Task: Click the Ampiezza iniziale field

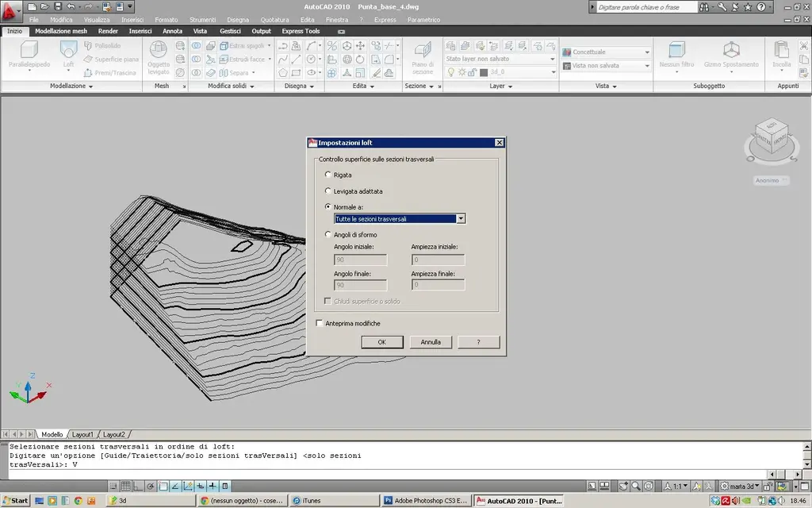Action: 438,260
